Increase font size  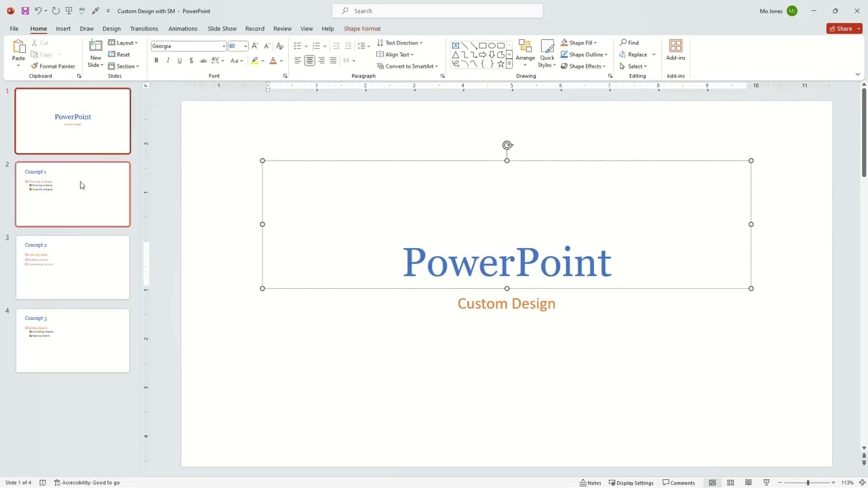255,46
